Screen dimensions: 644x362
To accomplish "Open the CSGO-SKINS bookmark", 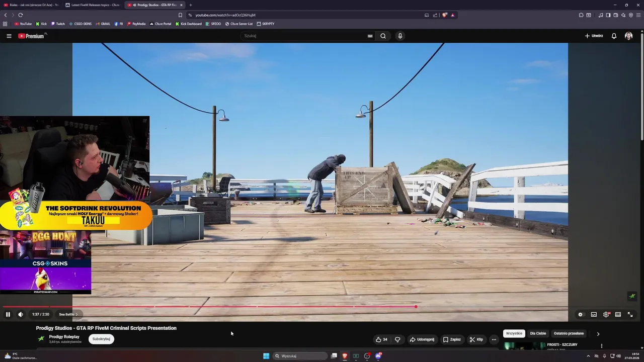I will pyautogui.click(x=80, y=24).
